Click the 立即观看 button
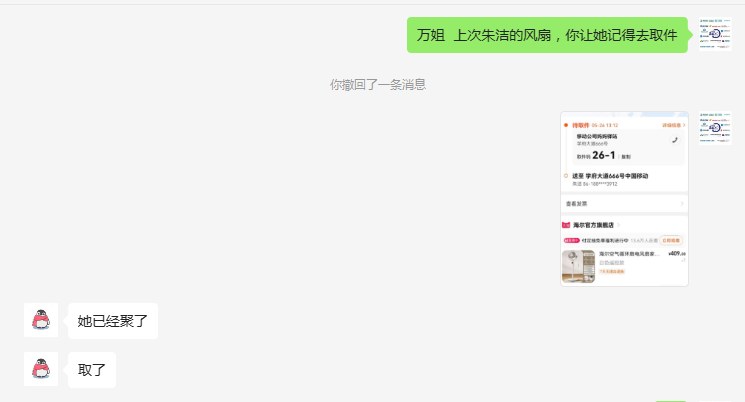Image resolution: width=745 pixels, height=402 pixels. (x=671, y=240)
